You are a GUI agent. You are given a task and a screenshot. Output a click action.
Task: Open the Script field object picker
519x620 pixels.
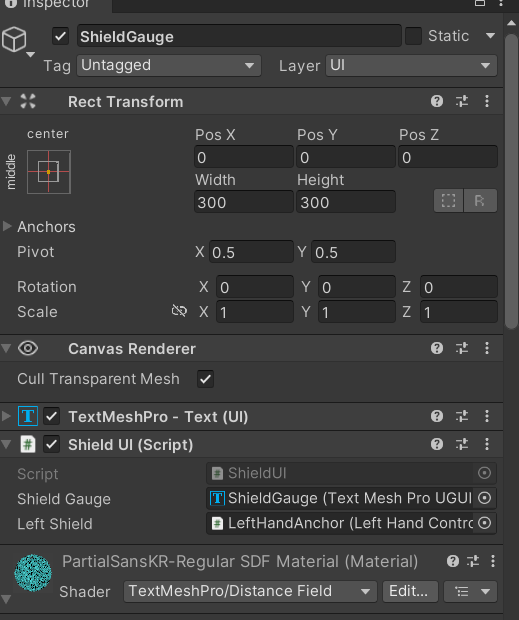484,473
